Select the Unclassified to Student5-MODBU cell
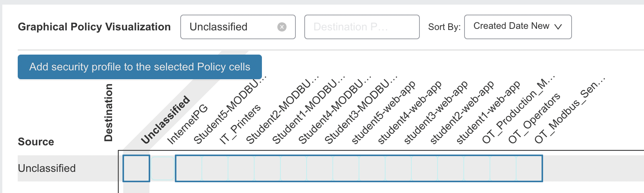The height and width of the screenshot is (193, 644). coord(189,168)
